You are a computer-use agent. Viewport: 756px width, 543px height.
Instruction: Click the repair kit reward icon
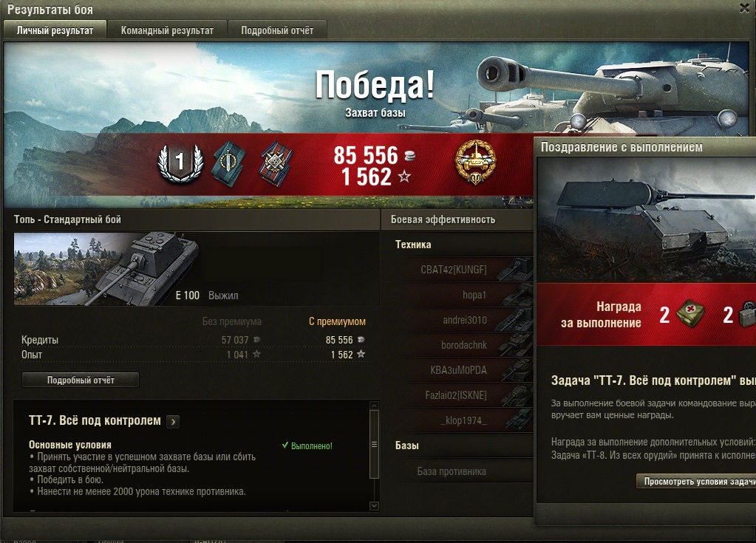click(x=749, y=314)
